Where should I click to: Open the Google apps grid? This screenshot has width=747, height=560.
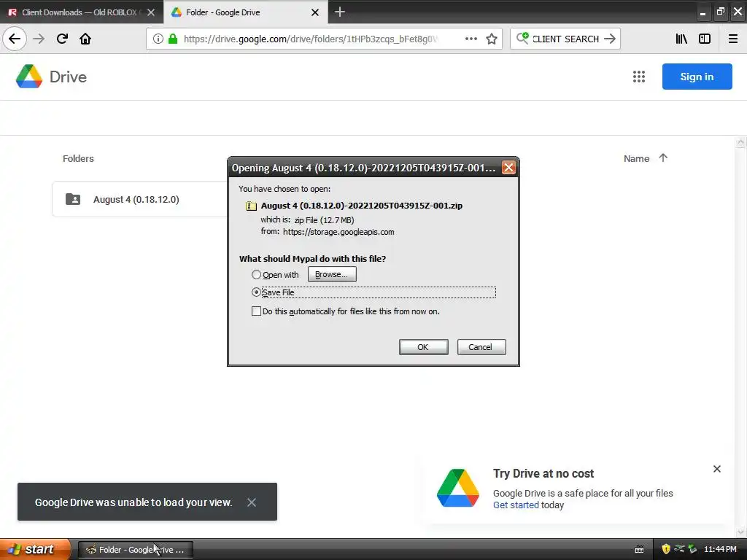pyautogui.click(x=639, y=77)
